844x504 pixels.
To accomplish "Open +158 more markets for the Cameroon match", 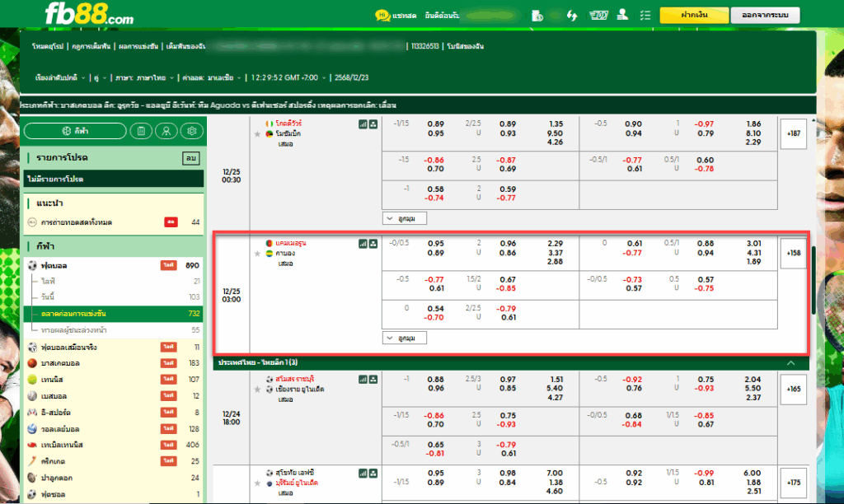I will tap(794, 253).
